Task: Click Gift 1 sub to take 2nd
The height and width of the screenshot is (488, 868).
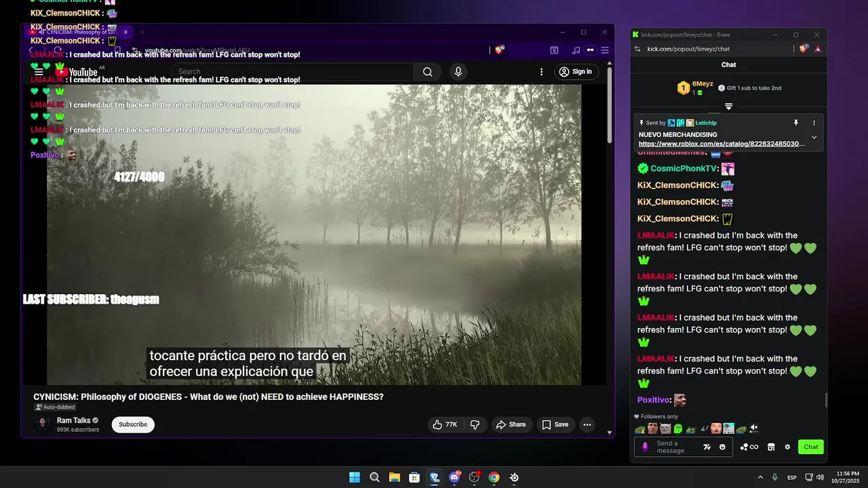Action: [x=750, y=88]
